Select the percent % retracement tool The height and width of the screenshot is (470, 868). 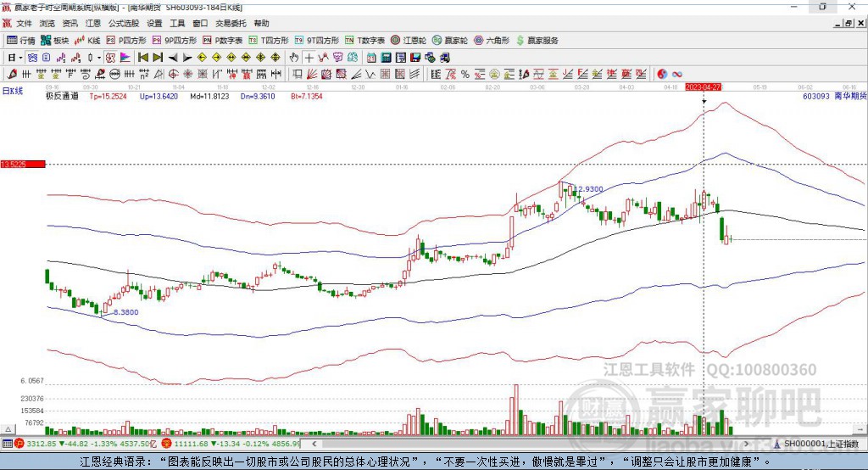pyautogui.click(x=465, y=74)
